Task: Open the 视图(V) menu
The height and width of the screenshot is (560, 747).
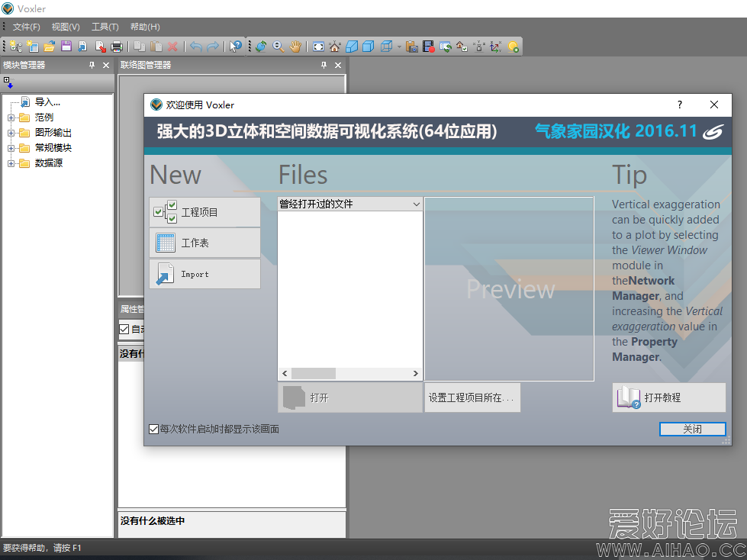Action: (66, 27)
